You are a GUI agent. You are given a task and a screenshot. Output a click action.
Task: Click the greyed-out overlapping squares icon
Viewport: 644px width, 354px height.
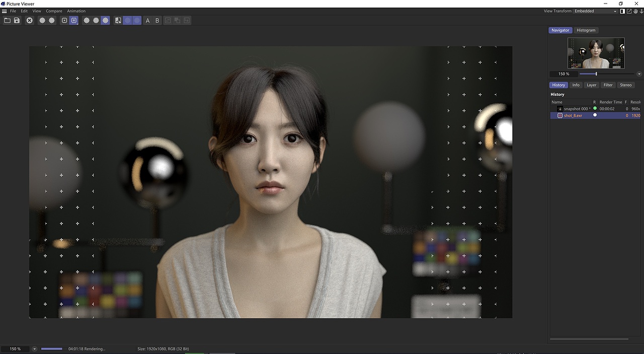[177, 21]
